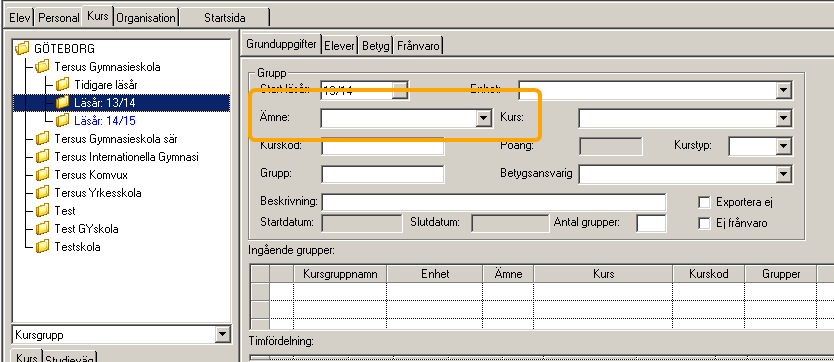Click the Startdatum field
The width and height of the screenshot is (834, 362).
click(362, 223)
